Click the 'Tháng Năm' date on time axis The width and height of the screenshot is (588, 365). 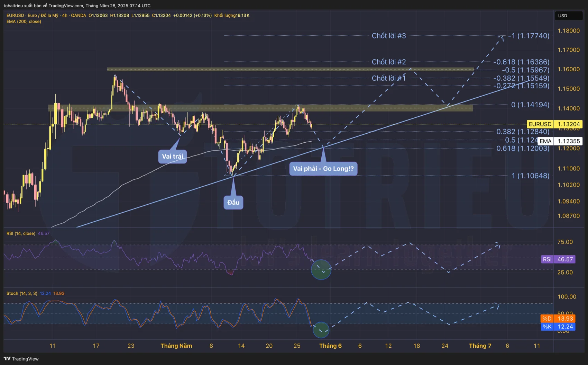click(x=176, y=346)
